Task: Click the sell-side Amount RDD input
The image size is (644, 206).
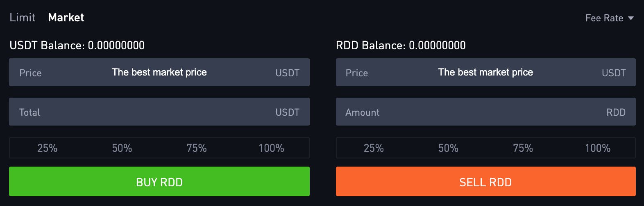Action: (x=485, y=112)
